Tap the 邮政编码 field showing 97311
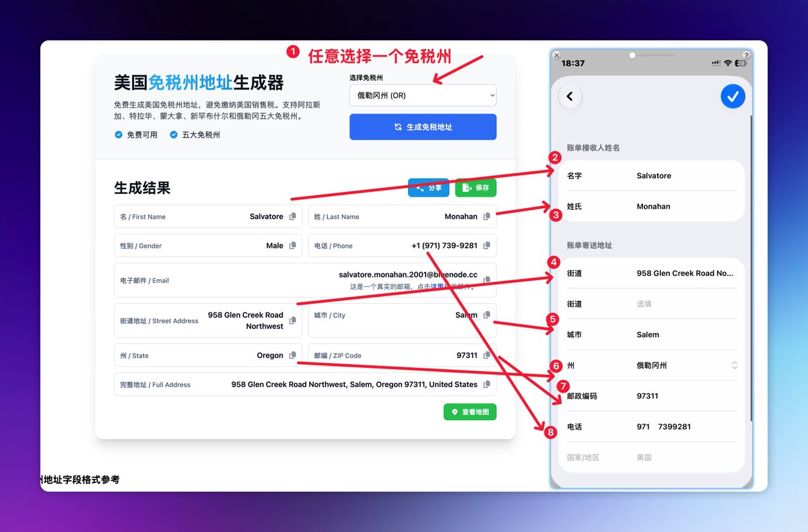The image size is (808, 532). [x=652, y=396]
